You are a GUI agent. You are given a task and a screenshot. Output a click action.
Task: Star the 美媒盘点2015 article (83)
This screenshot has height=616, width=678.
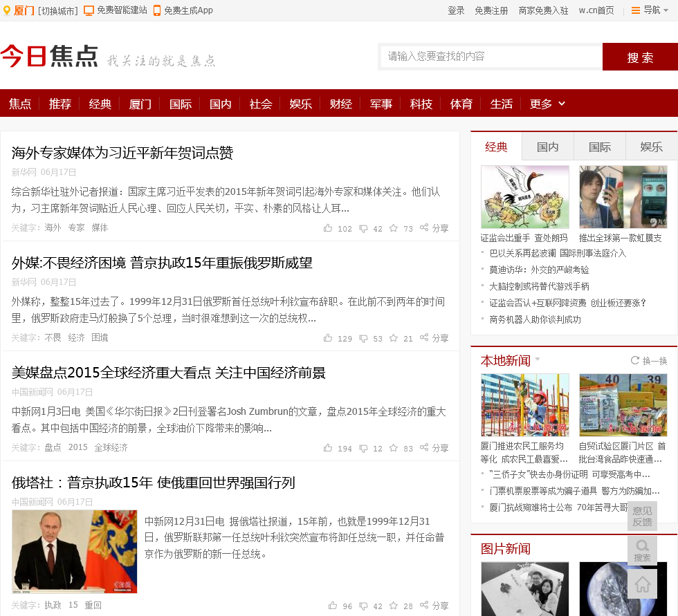tap(394, 448)
